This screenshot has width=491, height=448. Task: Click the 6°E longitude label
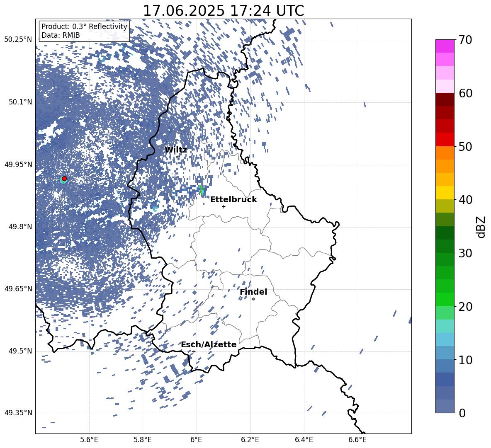pos(196,440)
